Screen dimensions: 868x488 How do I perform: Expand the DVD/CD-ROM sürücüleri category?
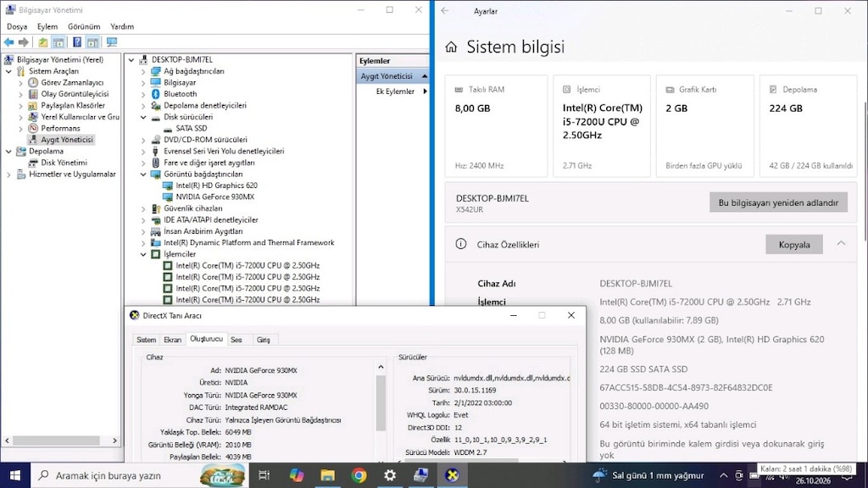(143, 140)
